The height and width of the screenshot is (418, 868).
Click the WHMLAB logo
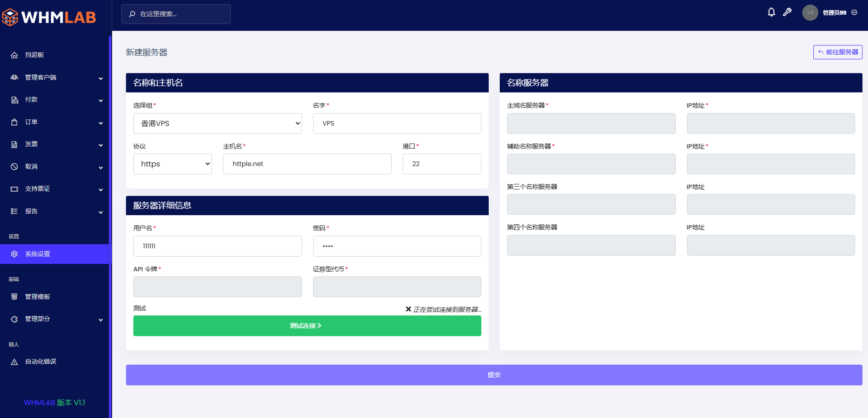49,17
